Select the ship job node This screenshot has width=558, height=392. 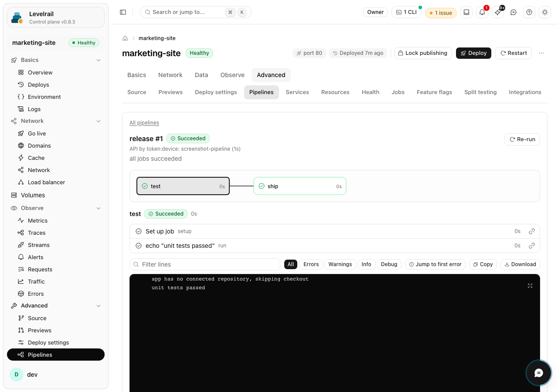coord(300,186)
